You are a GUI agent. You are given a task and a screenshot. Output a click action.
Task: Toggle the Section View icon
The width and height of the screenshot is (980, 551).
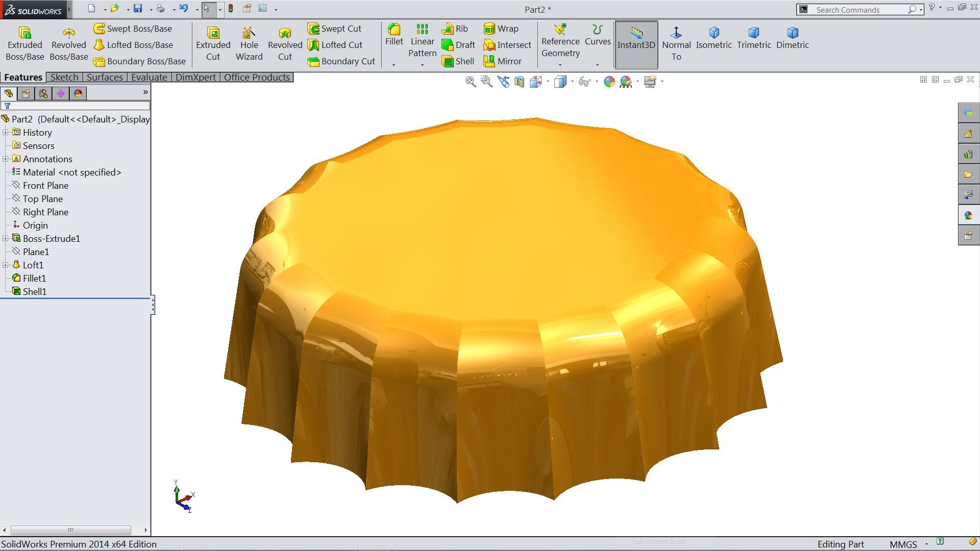[519, 82]
